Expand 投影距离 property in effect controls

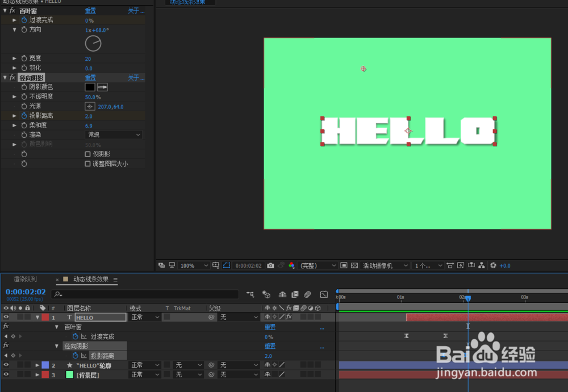point(15,116)
